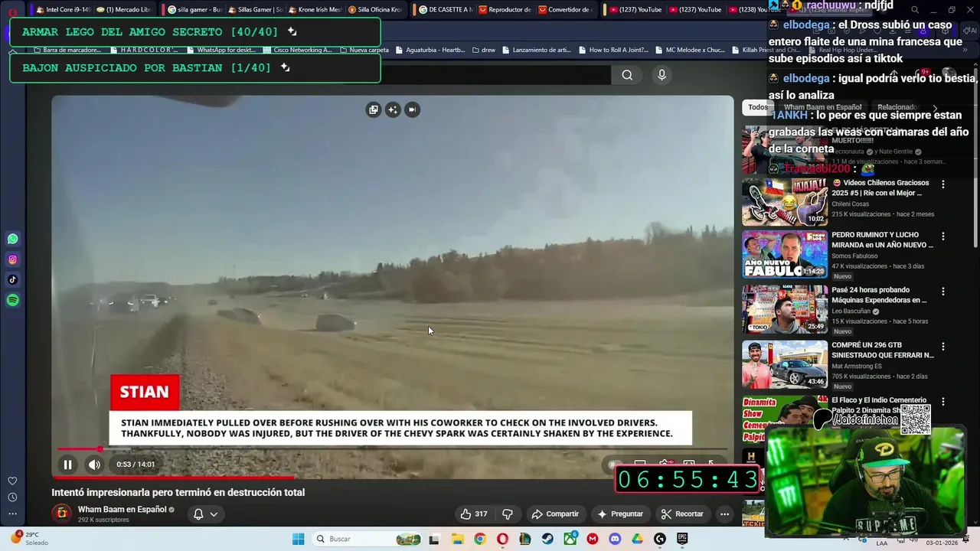The height and width of the screenshot is (551, 980).
Task: Open options for PEDRO RUMINOT Y LUCHO video
Action: pyautogui.click(x=943, y=236)
